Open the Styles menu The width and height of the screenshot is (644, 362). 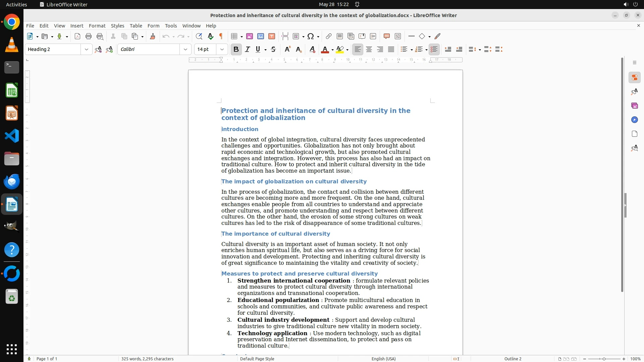point(117,26)
